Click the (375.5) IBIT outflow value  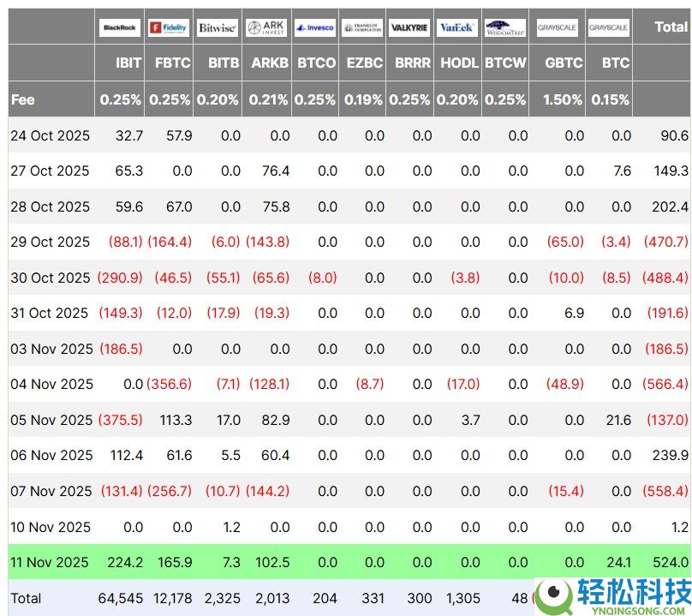(x=121, y=420)
